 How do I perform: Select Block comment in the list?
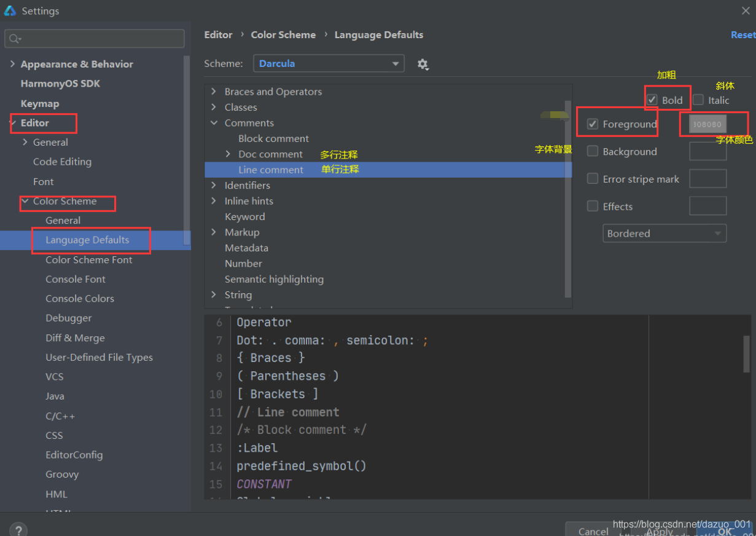click(x=273, y=138)
